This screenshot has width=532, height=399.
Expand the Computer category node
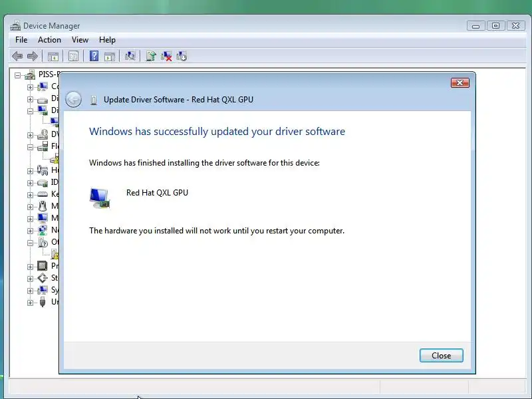point(30,87)
